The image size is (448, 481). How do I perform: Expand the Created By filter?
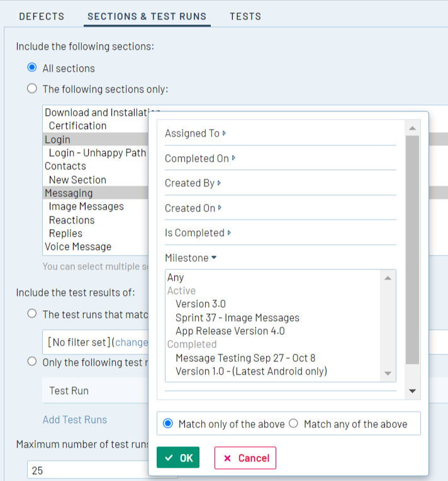(193, 183)
